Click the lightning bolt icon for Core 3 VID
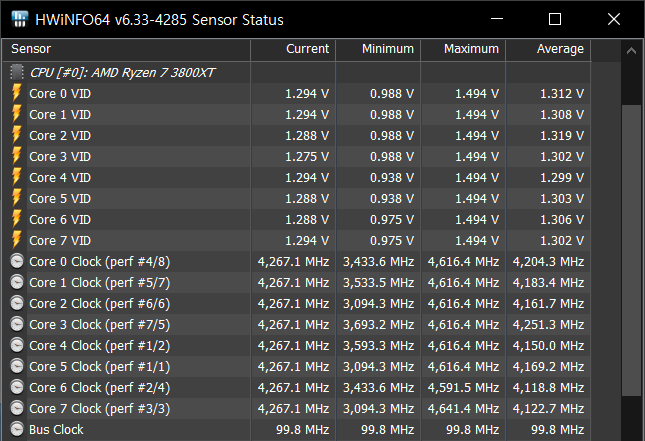This screenshot has height=441, width=645. [x=17, y=156]
